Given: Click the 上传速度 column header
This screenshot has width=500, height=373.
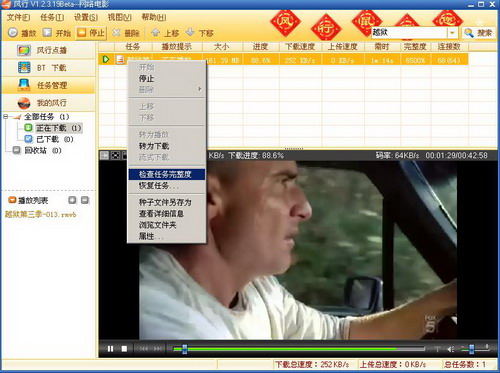Looking at the screenshot, I should pyautogui.click(x=343, y=47).
